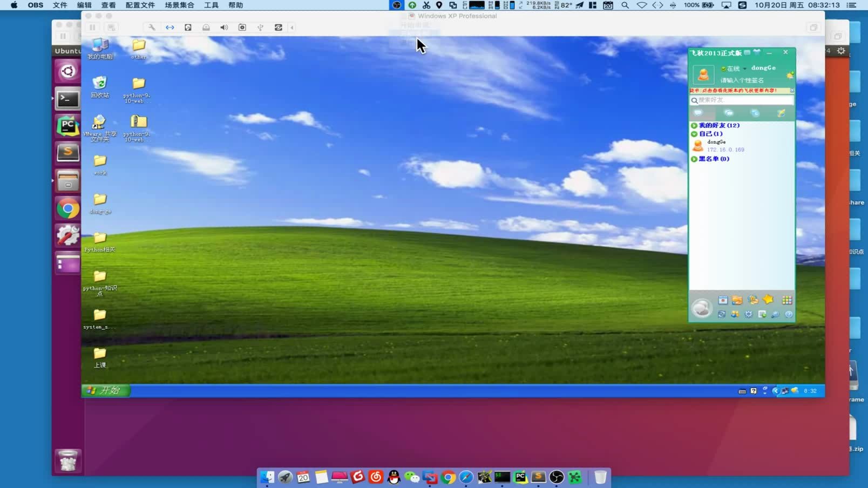
Task: Click the 搜索好友 search field
Action: click(742, 100)
